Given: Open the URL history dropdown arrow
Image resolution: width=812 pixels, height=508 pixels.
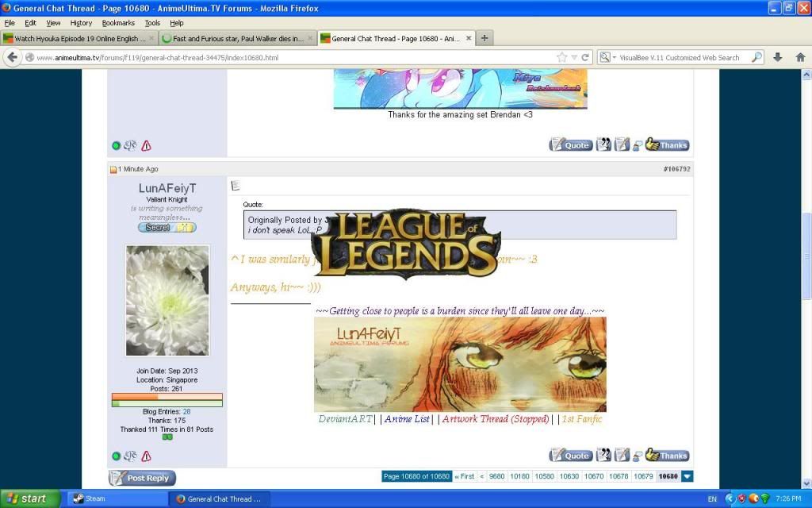Looking at the screenshot, I should [574, 57].
